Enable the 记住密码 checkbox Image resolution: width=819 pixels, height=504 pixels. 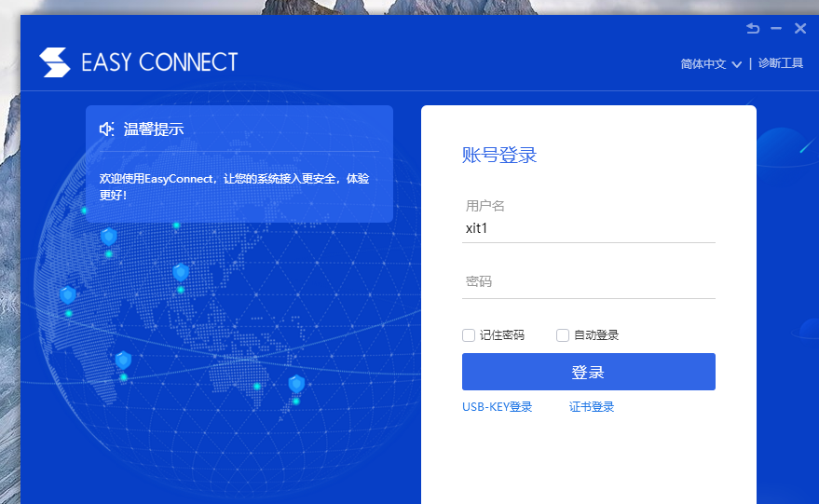[x=469, y=335]
